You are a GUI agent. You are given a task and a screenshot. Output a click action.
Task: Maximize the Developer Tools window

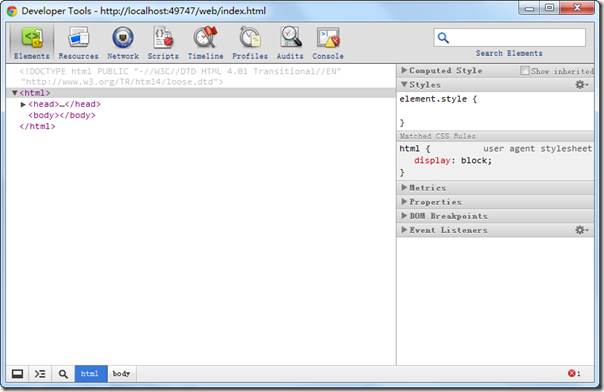point(550,8)
